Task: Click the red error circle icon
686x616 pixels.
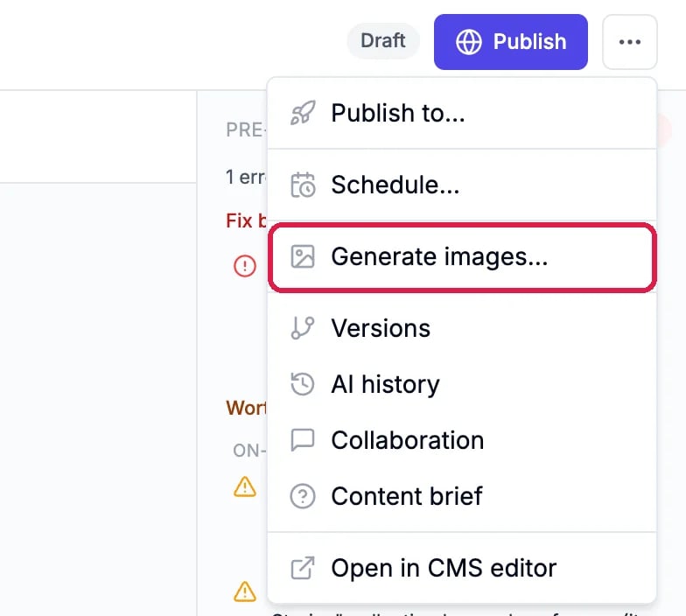Action: tap(245, 266)
